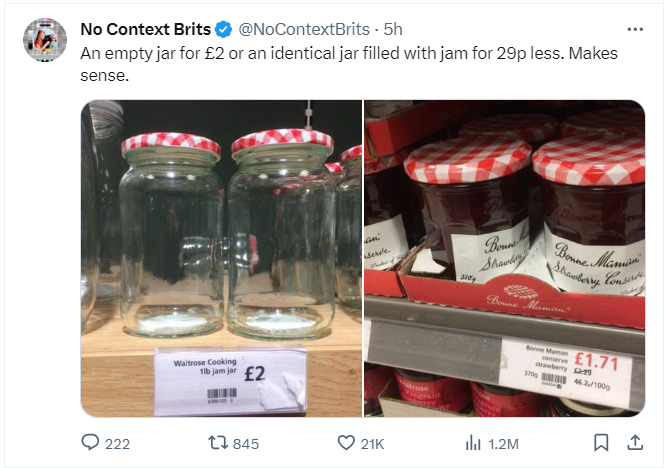The width and height of the screenshot is (665, 468).
Task: Open the Bonne Maman jam photo
Action: (505, 258)
